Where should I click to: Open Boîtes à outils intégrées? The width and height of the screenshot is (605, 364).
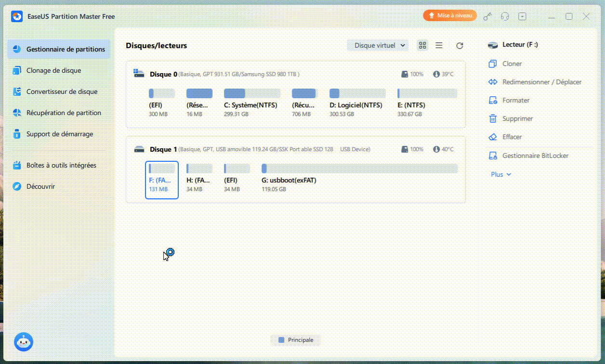pyautogui.click(x=61, y=165)
